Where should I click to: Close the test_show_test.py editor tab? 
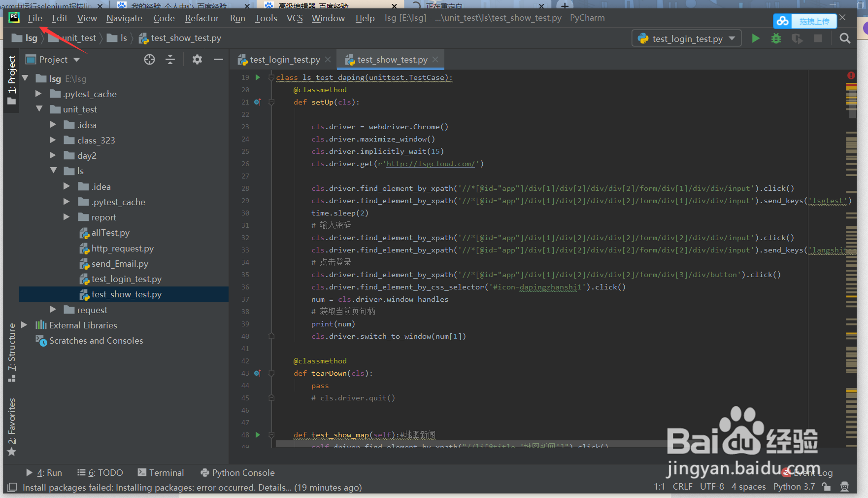click(435, 60)
